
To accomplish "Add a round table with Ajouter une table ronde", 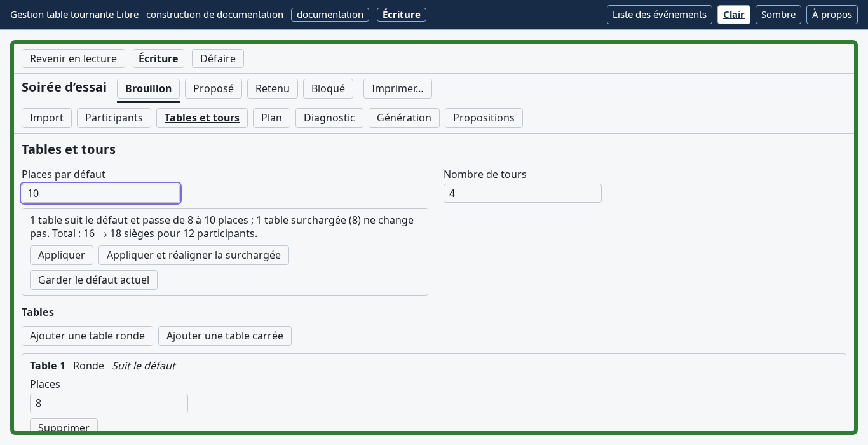I will pos(87,336).
